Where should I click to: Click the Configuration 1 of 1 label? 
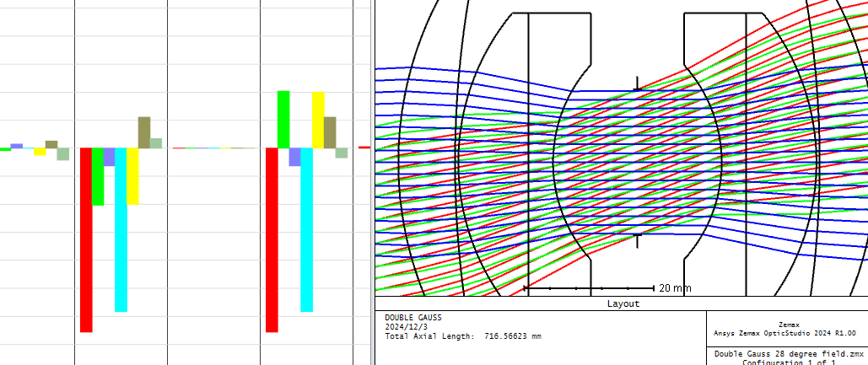coord(789,362)
